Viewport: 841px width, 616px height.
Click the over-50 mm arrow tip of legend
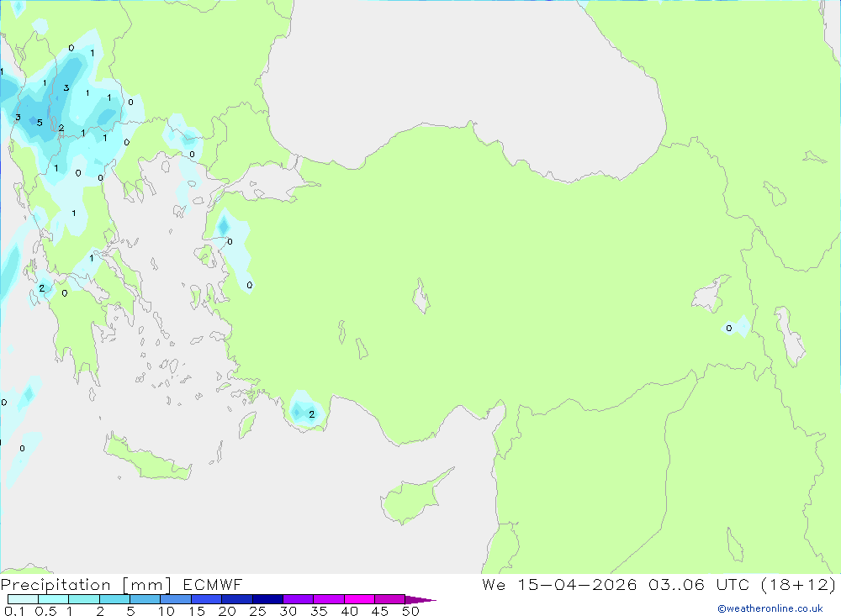pyautogui.click(x=420, y=600)
